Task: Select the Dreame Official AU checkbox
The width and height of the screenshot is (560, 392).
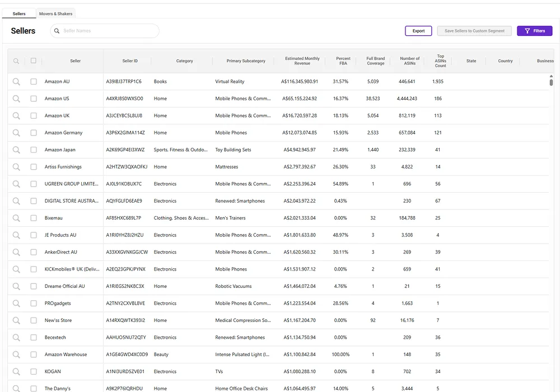Action: click(34, 286)
